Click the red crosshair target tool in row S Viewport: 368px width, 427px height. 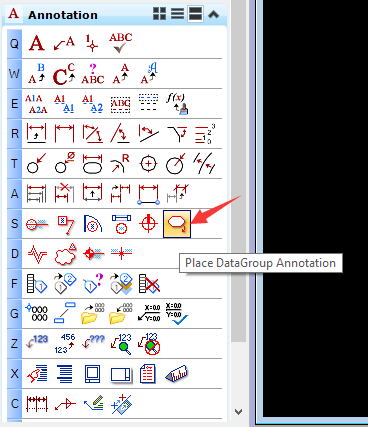point(148,223)
